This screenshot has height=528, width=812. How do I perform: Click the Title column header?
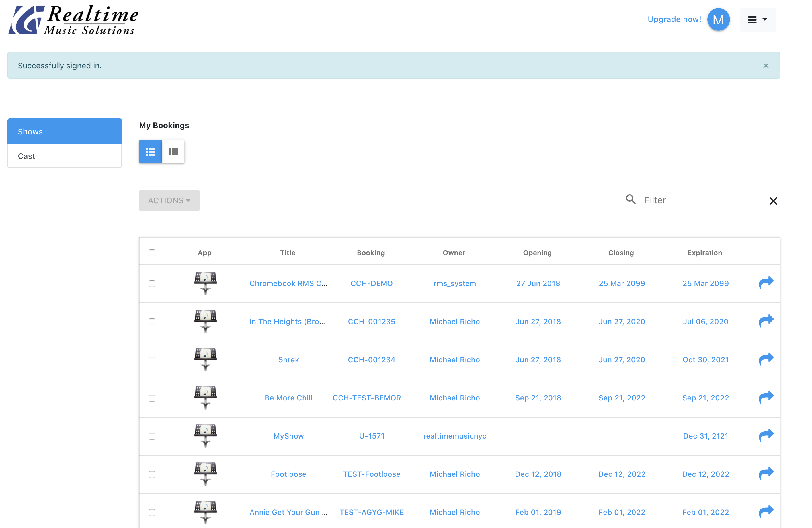[288, 253]
